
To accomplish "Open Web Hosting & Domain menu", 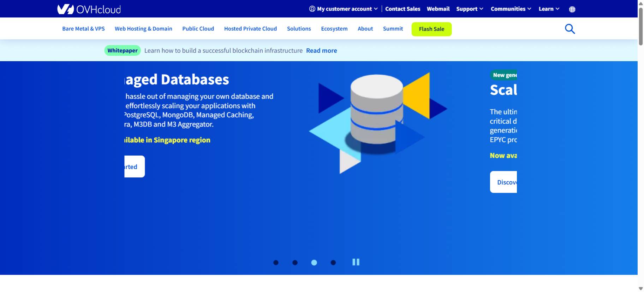I will click(143, 29).
